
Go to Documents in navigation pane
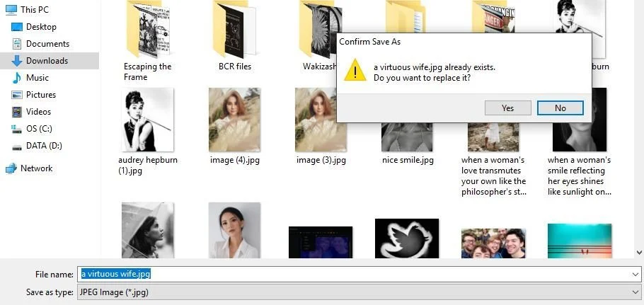[47, 43]
